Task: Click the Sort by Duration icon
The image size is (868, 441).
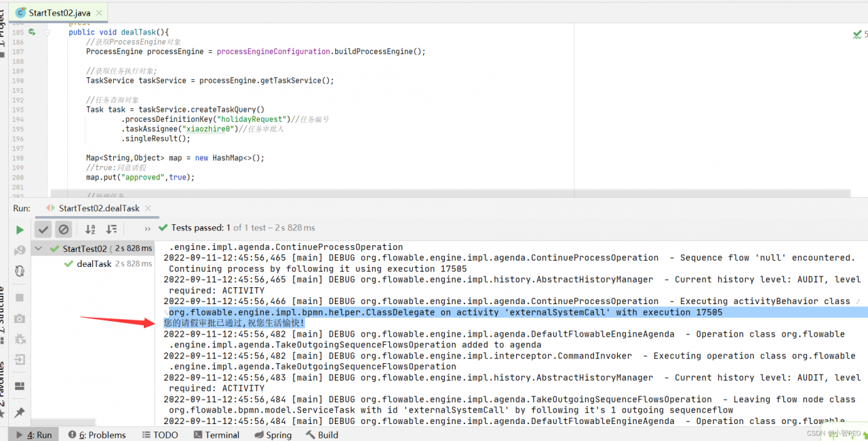Action: point(112,229)
